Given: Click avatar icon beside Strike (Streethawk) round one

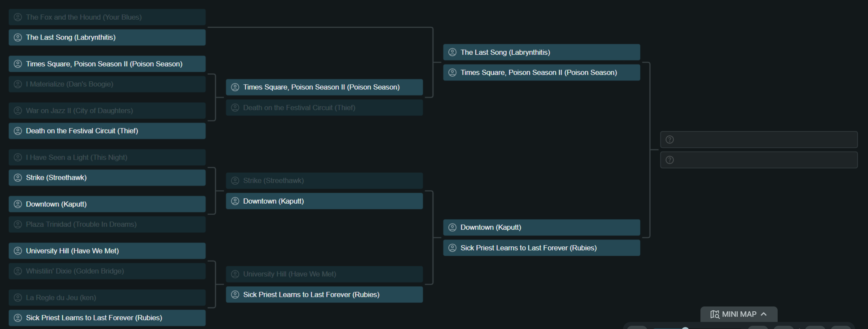Looking at the screenshot, I should [x=18, y=178].
